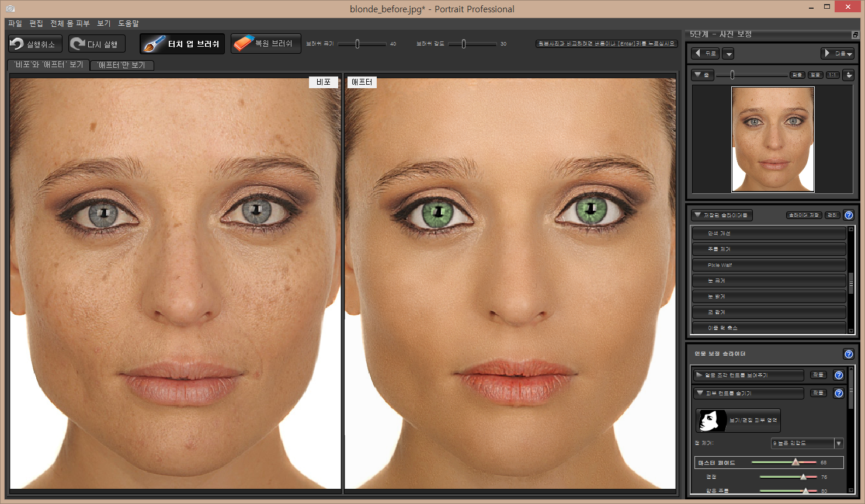This screenshot has height=504, width=865.
Task: Switch to the '비포'와 '애프터' 보기 tab
Action: (49, 65)
